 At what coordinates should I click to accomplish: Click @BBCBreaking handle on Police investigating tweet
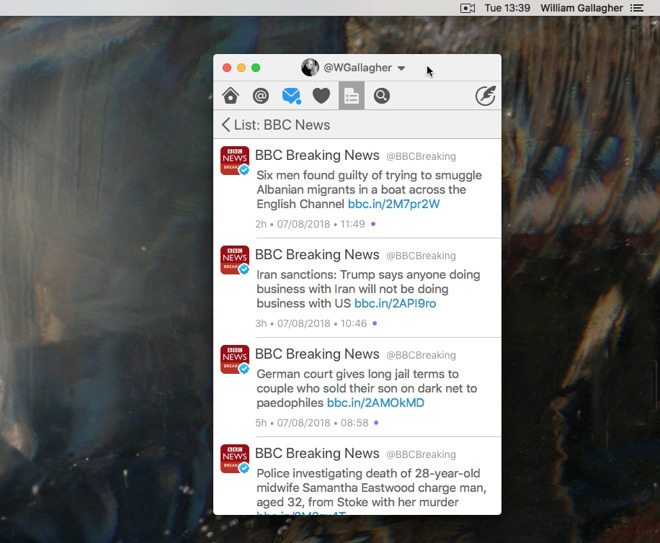click(x=421, y=455)
